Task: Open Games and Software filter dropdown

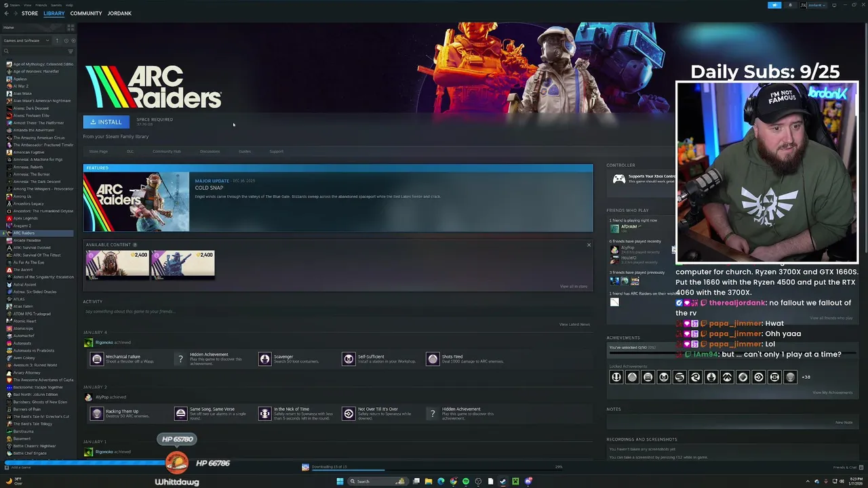Action: [26, 41]
